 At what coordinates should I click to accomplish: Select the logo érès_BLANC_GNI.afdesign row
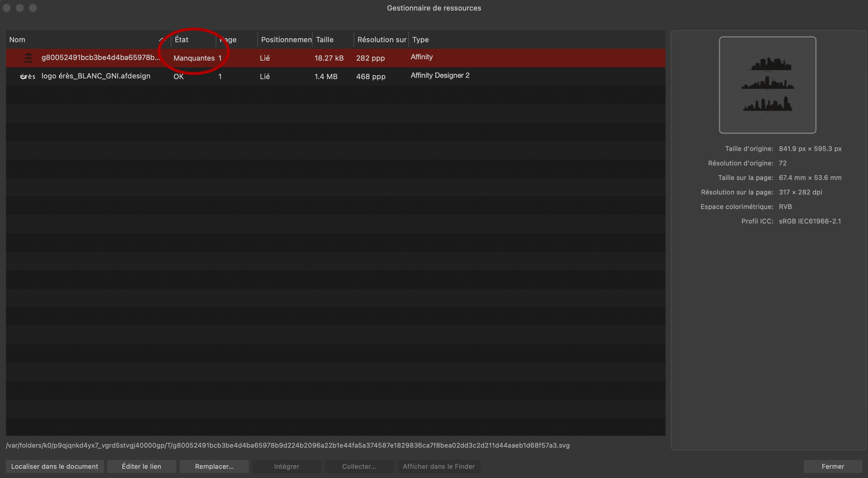click(336, 76)
